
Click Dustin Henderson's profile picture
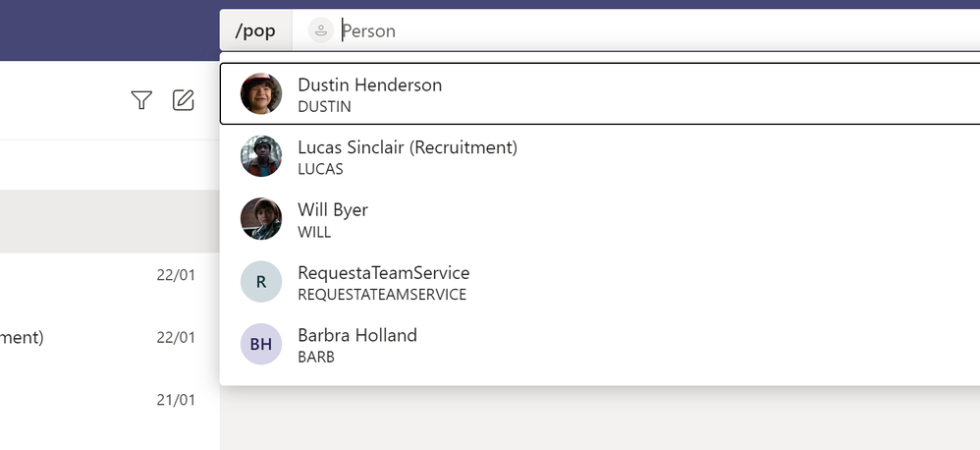pyautogui.click(x=261, y=93)
